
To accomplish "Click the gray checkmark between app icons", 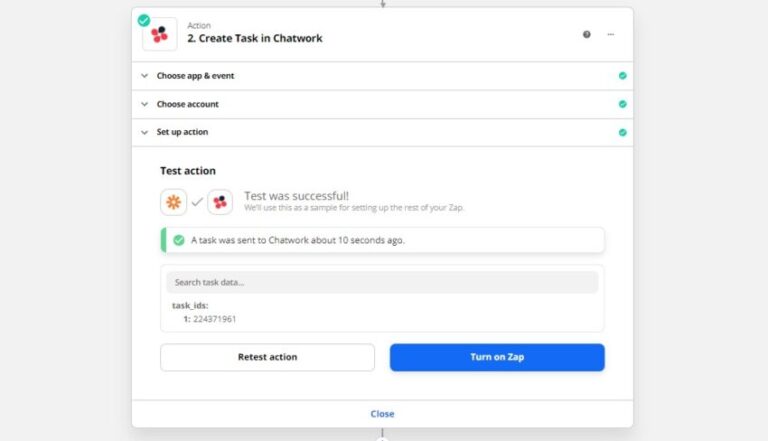I will [197, 202].
